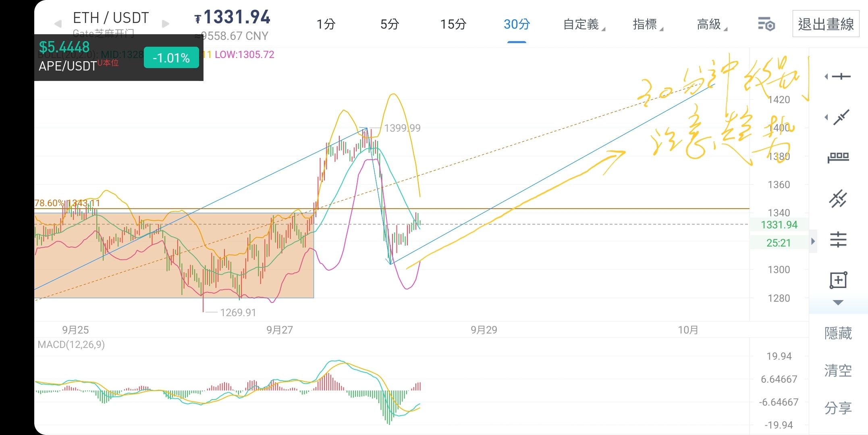
Task: Click the 退出畫線 button
Action: pos(826,24)
